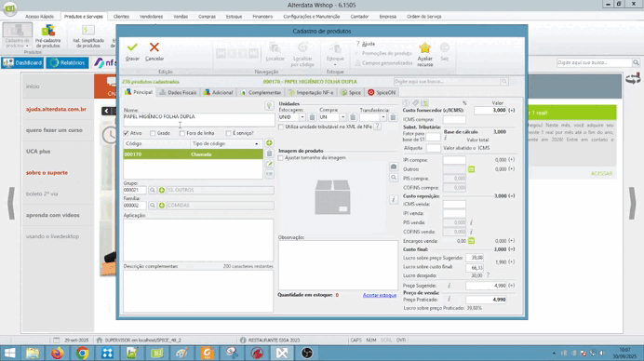Screen dimensions: 644x361
Task: Capture product image with camera icon
Action: 394,167
